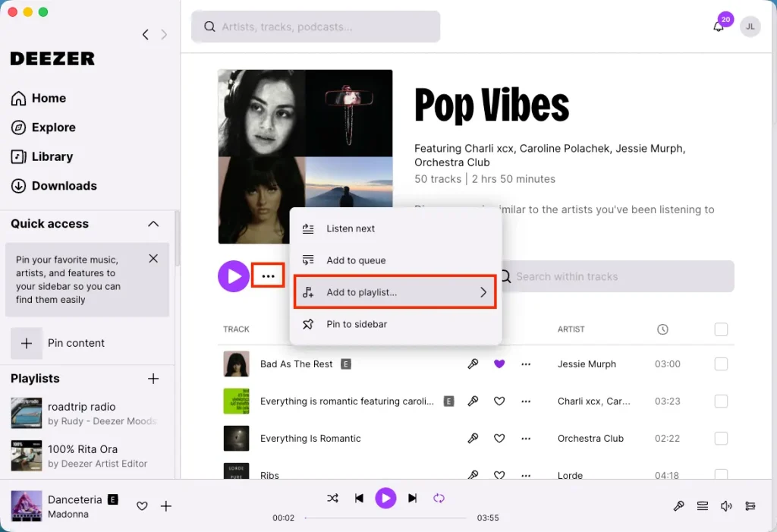Show lyrics for Bad As The Rest
The height and width of the screenshot is (532, 777).
(x=473, y=364)
